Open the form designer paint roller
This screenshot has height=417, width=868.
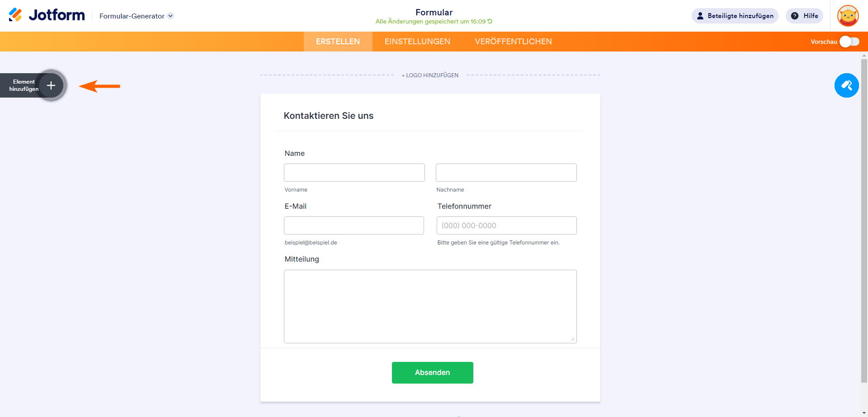(846, 85)
